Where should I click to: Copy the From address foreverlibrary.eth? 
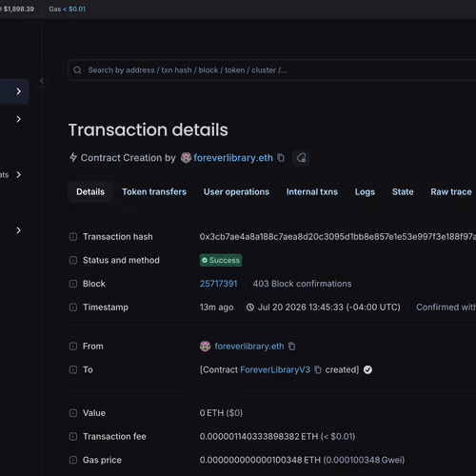pyautogui.click(x=291, y=347)
